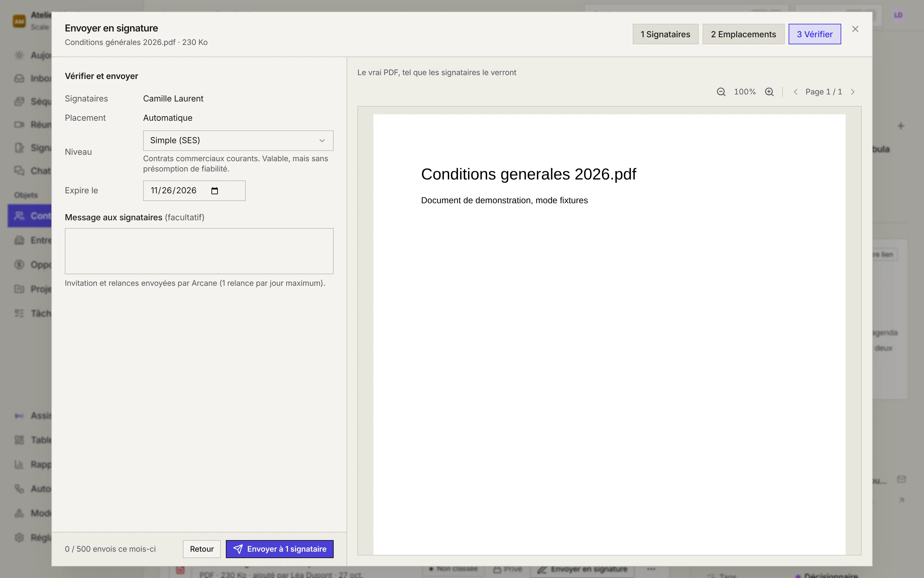Go to next PDF page arrow
Viewport: 924px width, 578px height.
pyautogui.click(x=852, y=92)
